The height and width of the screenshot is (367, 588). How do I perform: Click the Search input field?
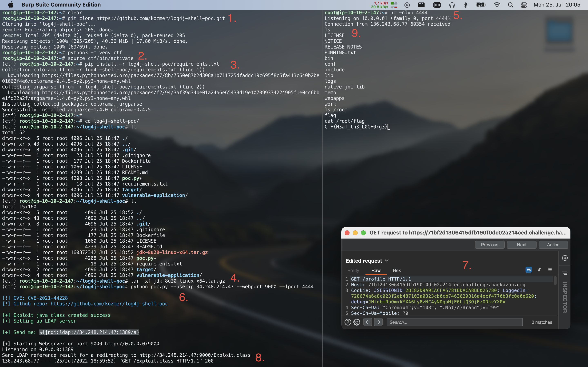point(454,322)
